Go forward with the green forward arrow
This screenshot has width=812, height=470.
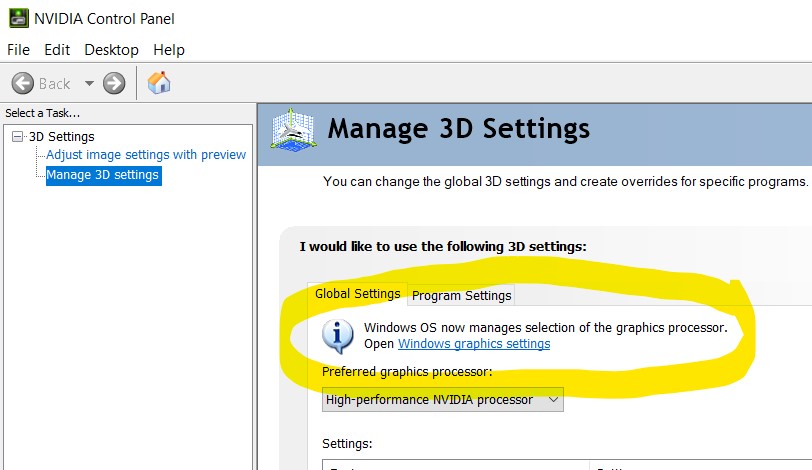114,83
